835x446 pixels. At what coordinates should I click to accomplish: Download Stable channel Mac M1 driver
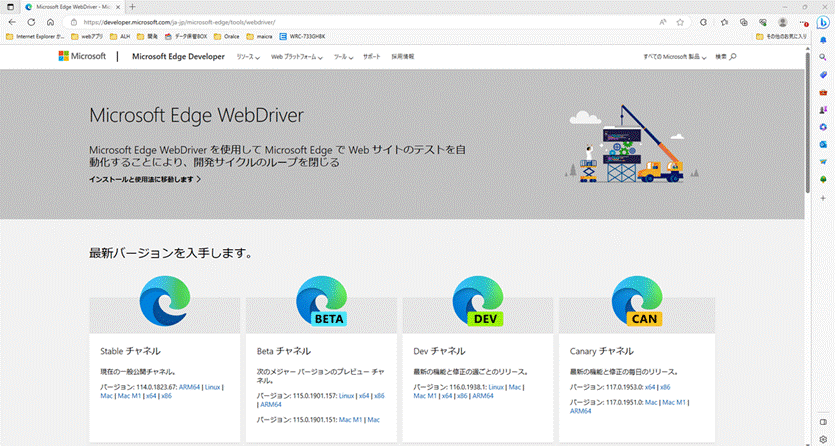pos(129,396)
